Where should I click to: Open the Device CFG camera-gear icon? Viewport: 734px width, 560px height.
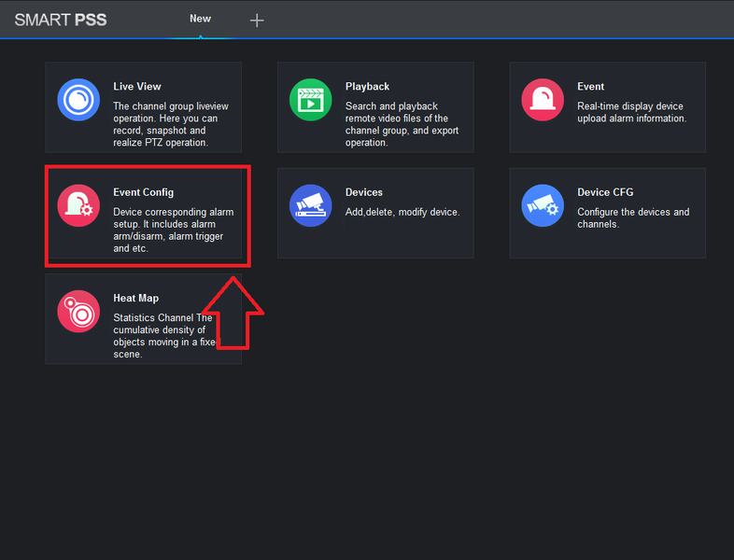tap(543, 205)
